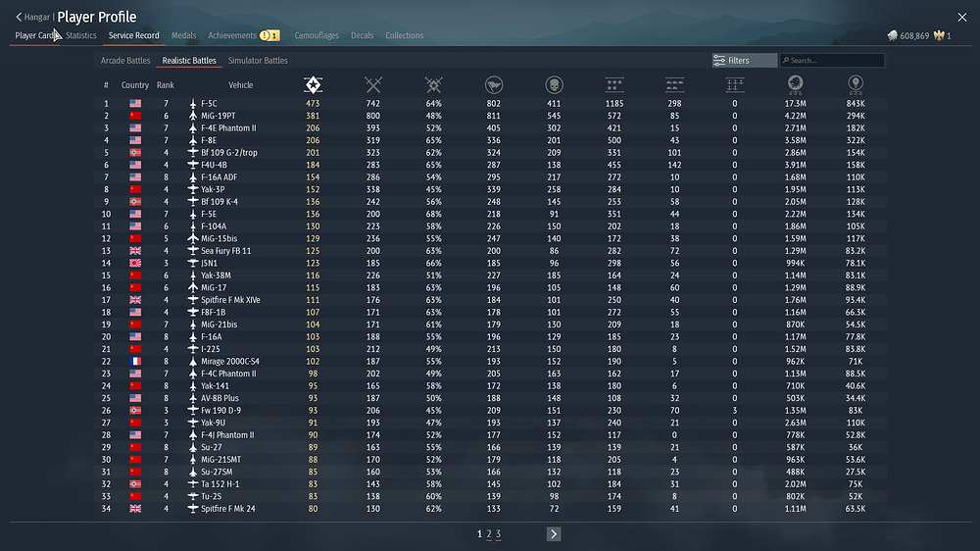This screenshot has height=551, width=980.
Task: Switch to Statistics tab
Action: pos(81,35)
